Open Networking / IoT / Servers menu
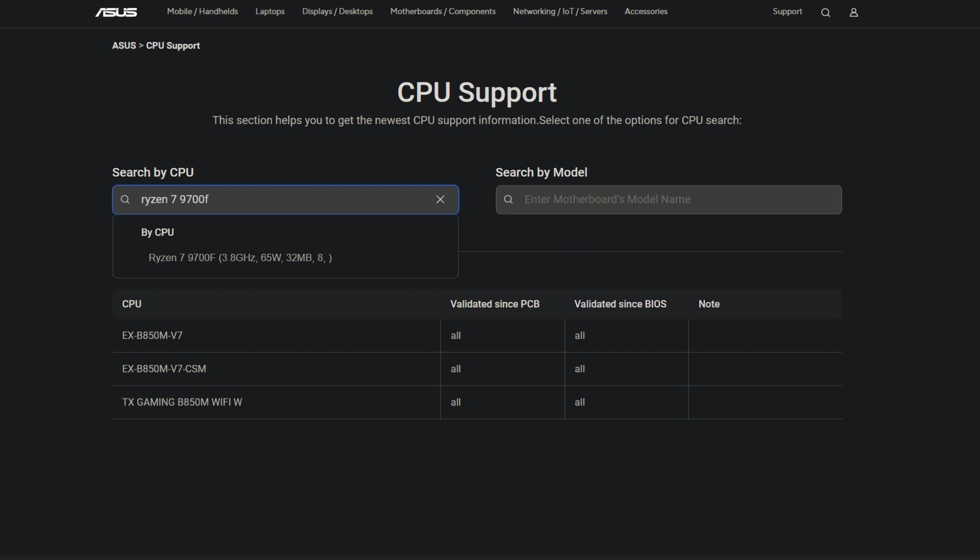This screenshot has height=560, width=980. coord(560,11)
